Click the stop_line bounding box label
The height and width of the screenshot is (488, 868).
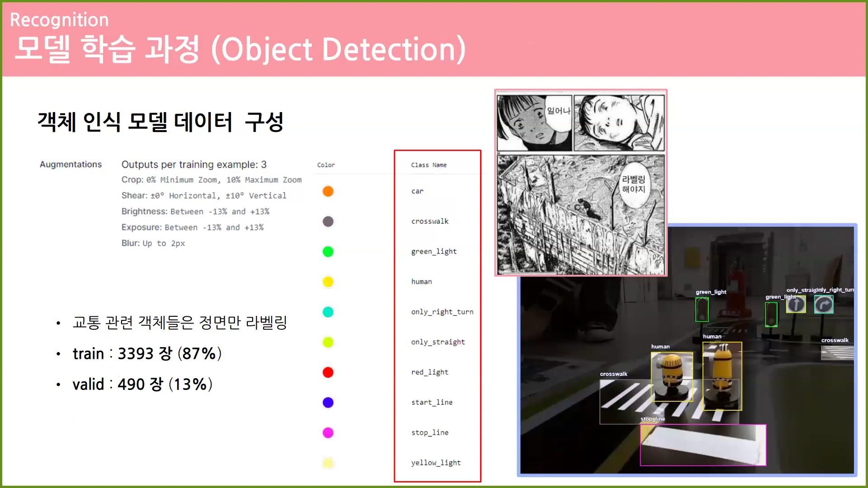tap(652, 419)
